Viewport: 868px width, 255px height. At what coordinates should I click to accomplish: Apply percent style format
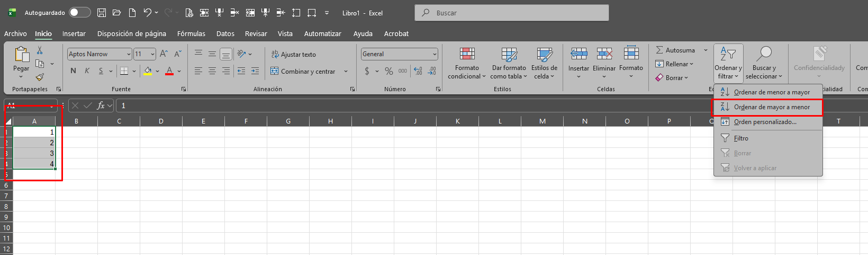pos(389,71)
